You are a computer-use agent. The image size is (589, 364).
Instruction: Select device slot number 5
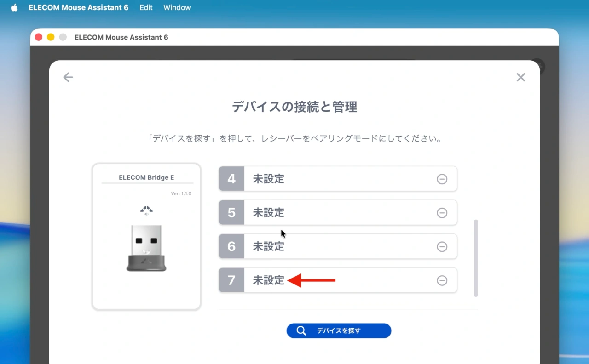click(x=338, y=213)
